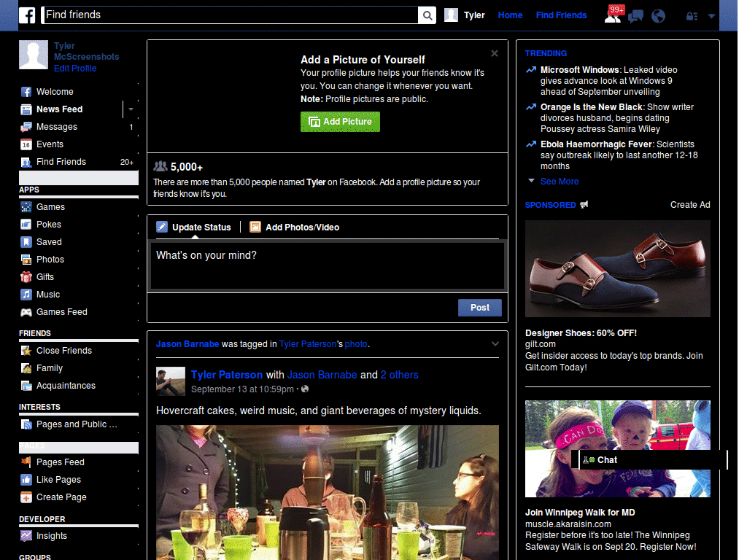Open the Gifts app icon
Image resolution: width=747 pixels, height=560 pixels.
coord(26,277)
